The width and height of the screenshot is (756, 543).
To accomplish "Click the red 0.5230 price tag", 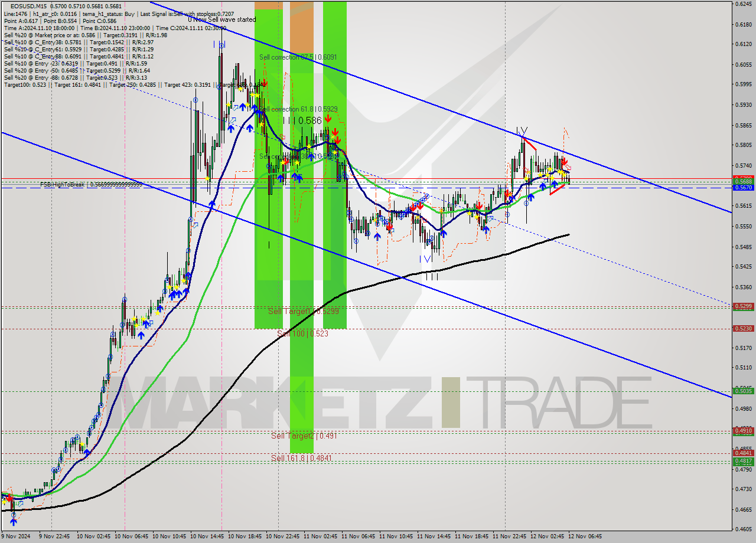I will point(742,328).
